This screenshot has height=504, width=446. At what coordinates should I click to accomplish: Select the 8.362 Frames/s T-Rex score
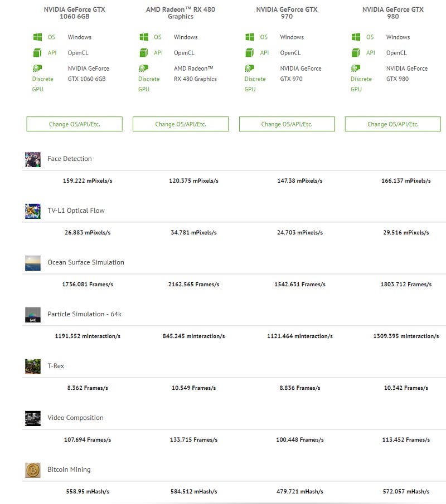(88, 388)
